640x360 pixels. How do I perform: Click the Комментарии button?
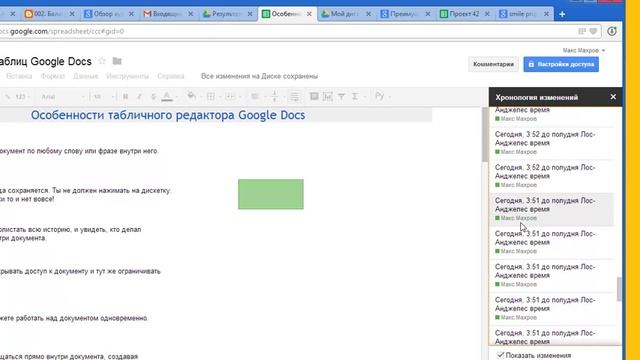493,64
